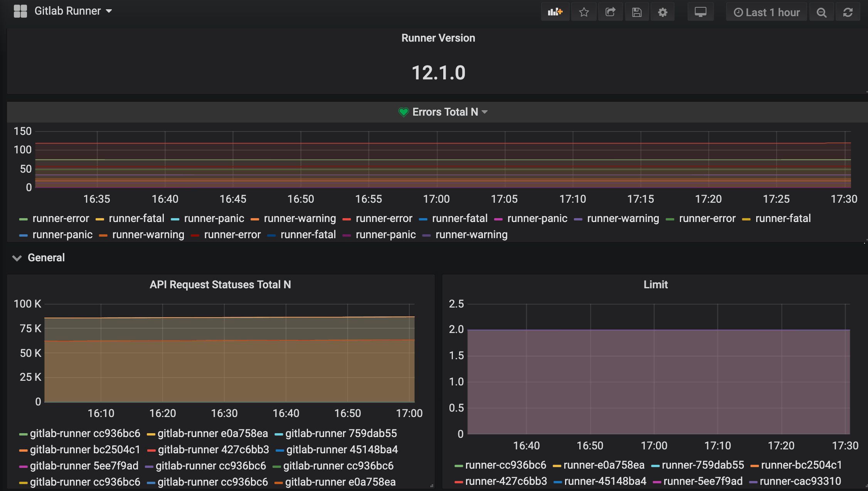
Task: Toggle the cyan runner-panic series in Errors legend
Action: pos(214,219)
